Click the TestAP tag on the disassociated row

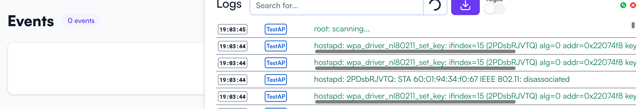276,80
